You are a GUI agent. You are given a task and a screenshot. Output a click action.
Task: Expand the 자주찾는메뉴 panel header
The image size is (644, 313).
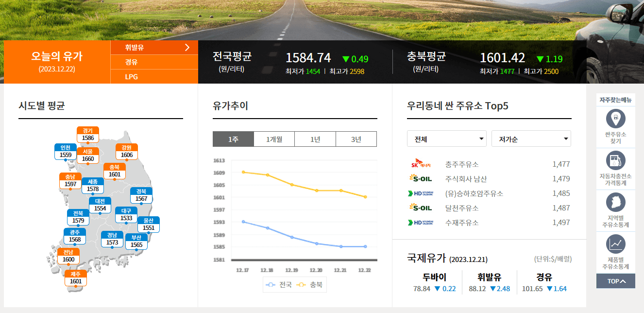pos(615,99)
